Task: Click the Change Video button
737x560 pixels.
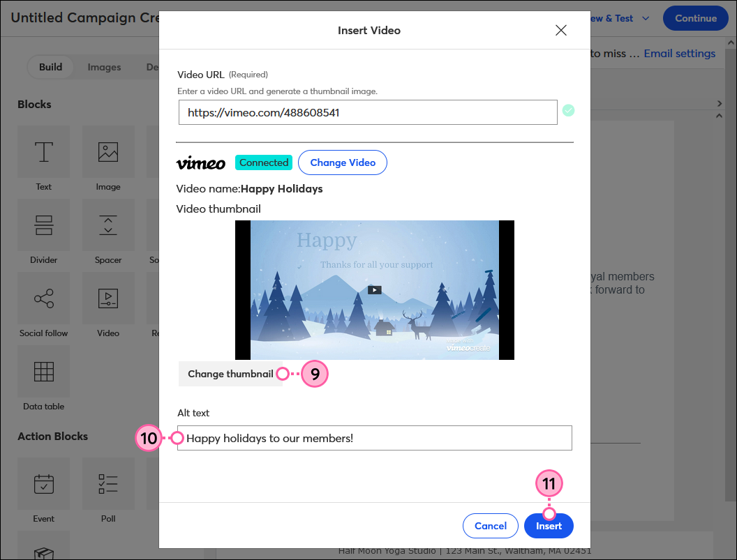Action: pos(343,162)
